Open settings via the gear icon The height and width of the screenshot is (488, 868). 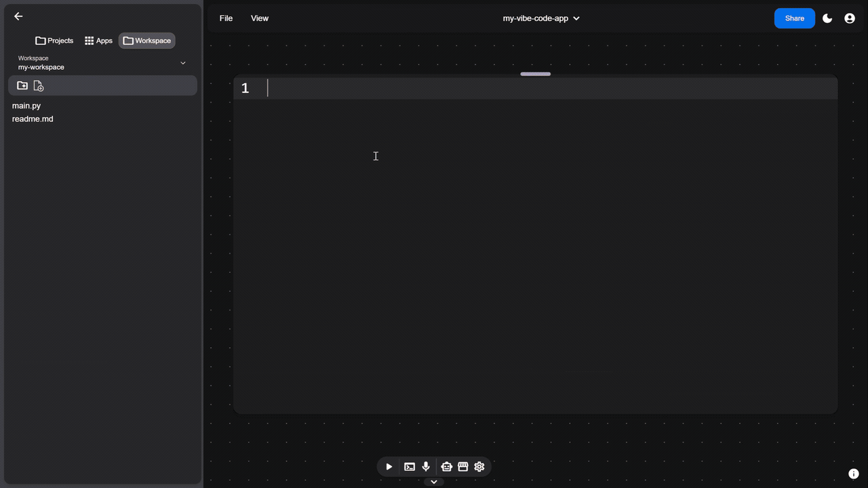click(x=479, y=466)
